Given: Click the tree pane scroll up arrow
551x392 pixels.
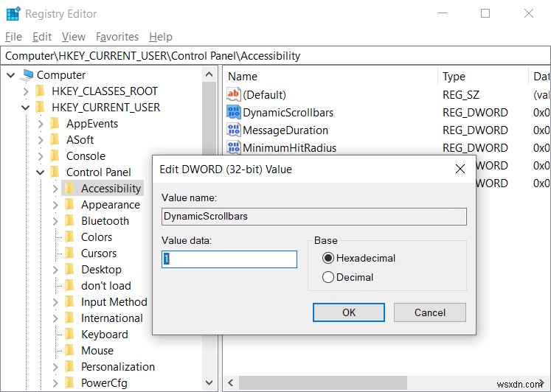Looking at the screenshot, I should [209, 74].
